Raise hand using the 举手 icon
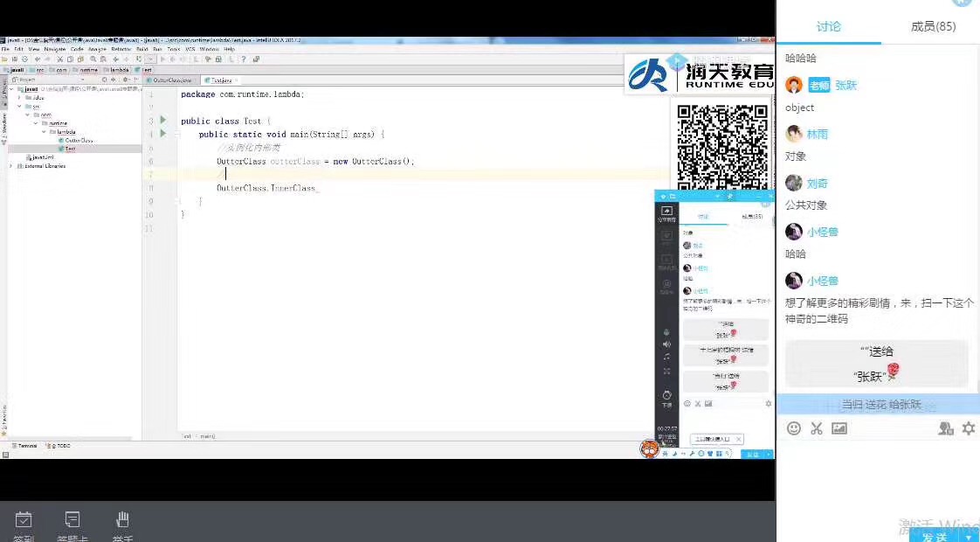Image resolution: width=980 pixels, height=542 pixels. click(x=123, y=520)
